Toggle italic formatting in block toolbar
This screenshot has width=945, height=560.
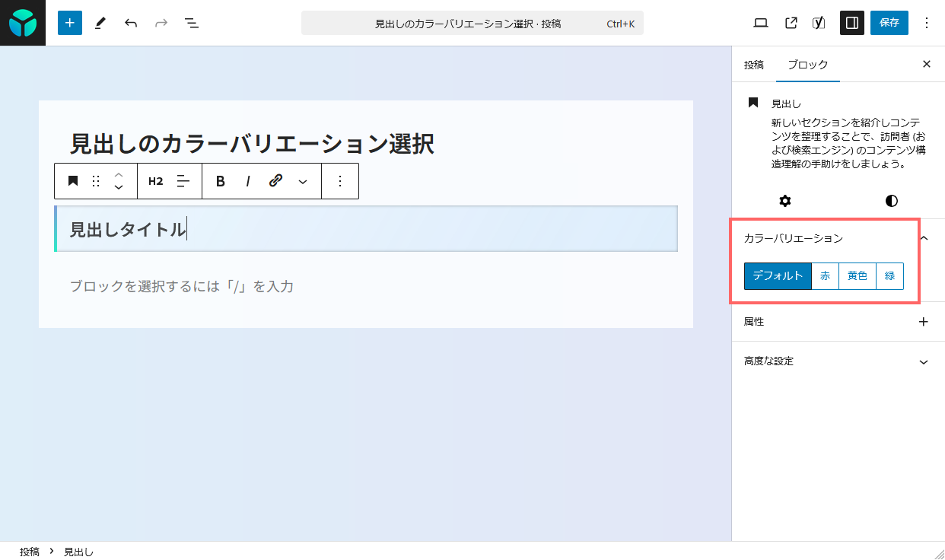tap(247, 181)
